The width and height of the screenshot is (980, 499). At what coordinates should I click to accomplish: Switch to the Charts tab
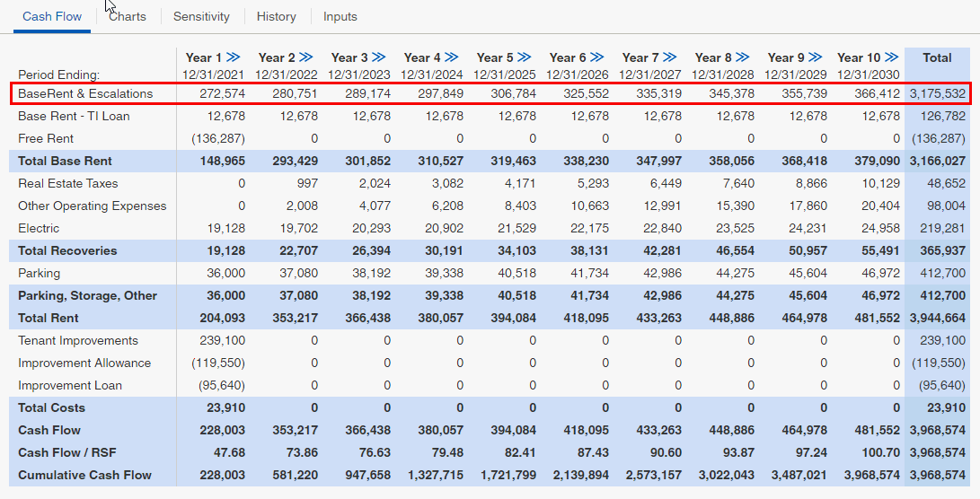(x=128, y=16)
